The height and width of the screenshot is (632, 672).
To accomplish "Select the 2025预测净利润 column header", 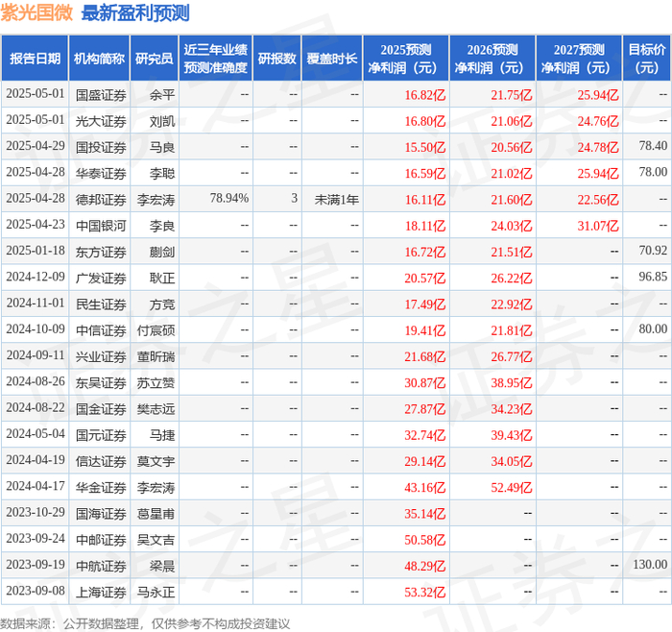I will (405, 59).
